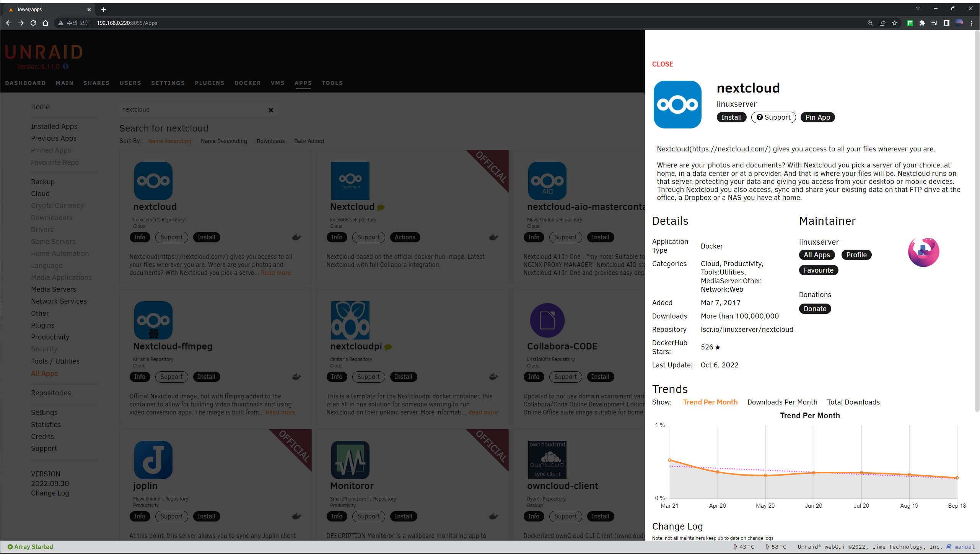Image resolution: width=980 pixels, height=554 pixels.
Task: Install nextcloud from details panel
Action: pyautogui.click(x=731, y=117)
